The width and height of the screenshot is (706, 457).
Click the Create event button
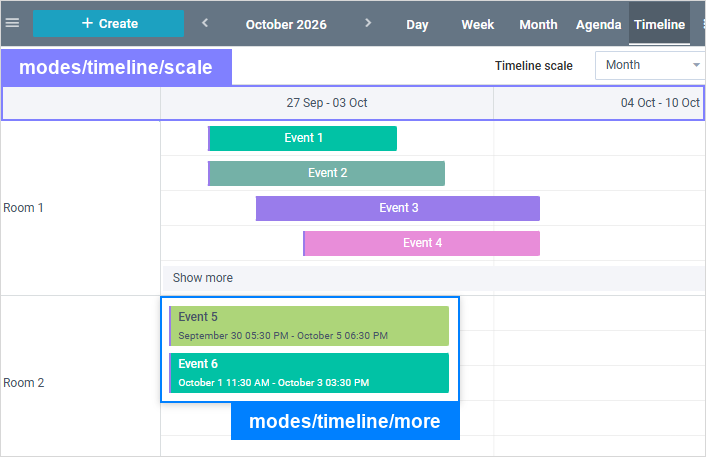click(109, 23)
